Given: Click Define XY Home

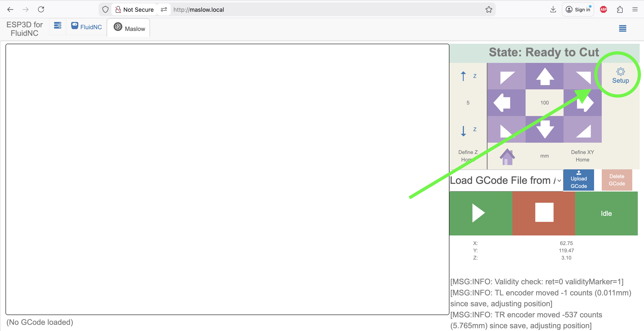Looking at the screenshot, I should (x=582, y=156).
